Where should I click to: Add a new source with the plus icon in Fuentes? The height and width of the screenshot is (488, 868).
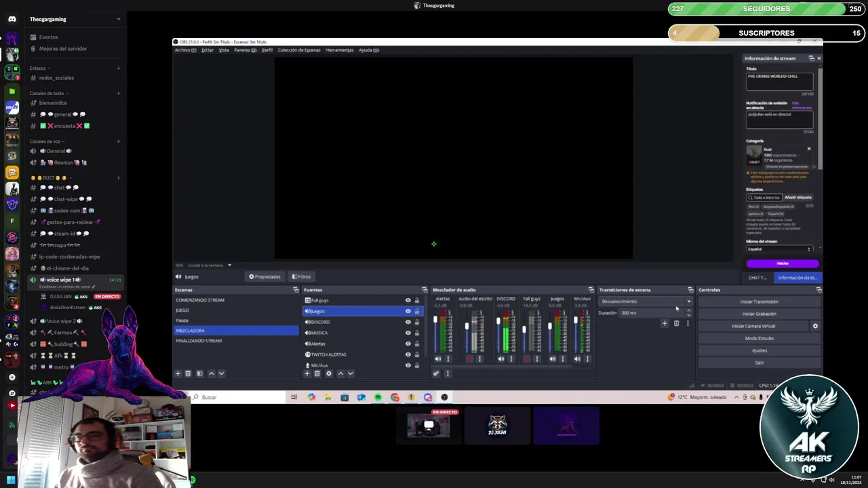307,373
